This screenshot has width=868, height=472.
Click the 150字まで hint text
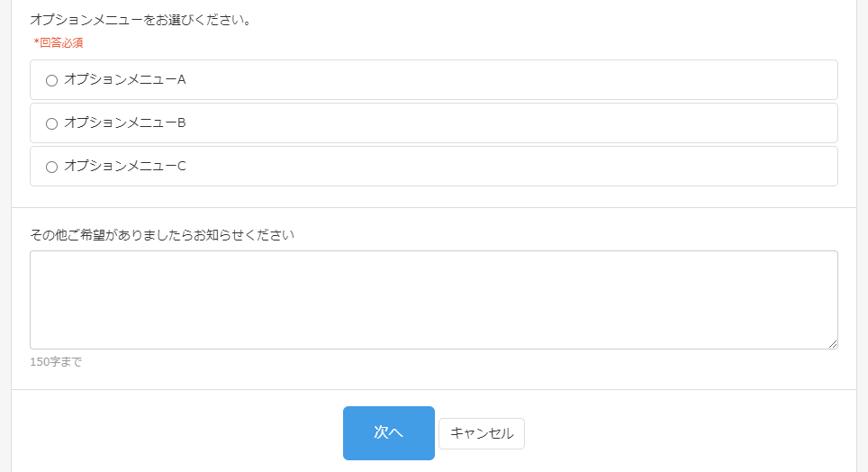(x=56, y=362)
